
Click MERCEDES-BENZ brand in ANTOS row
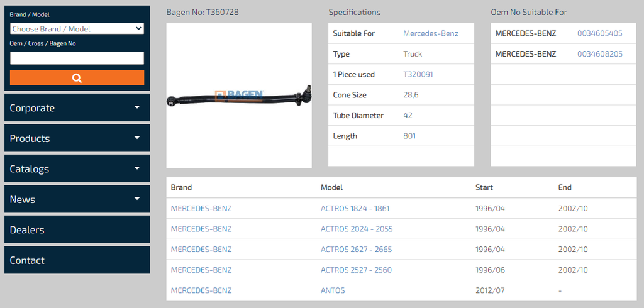(x=201, y=290)
